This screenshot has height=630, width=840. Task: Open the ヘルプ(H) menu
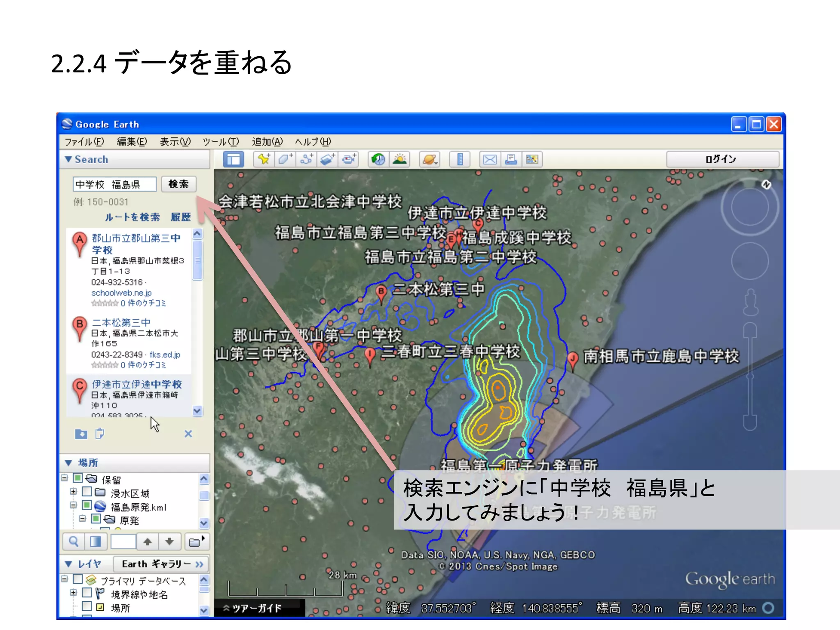point(313,142)
